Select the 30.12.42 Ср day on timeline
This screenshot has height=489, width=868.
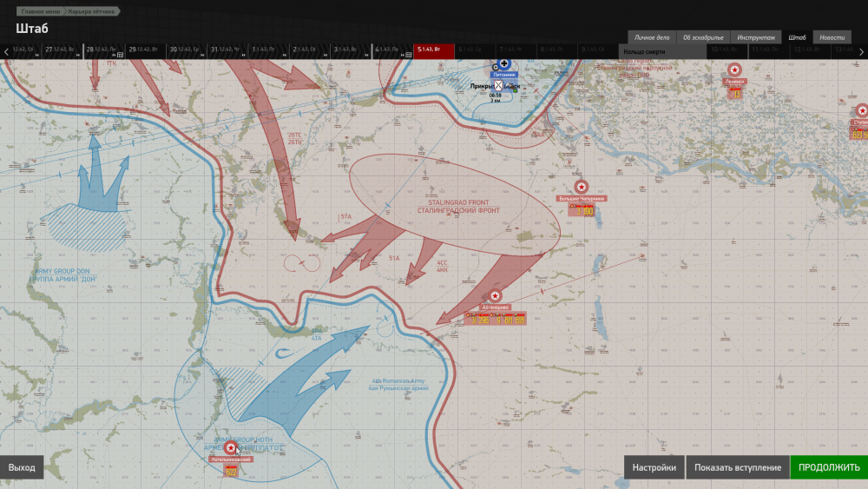click(x=186, y=51)
